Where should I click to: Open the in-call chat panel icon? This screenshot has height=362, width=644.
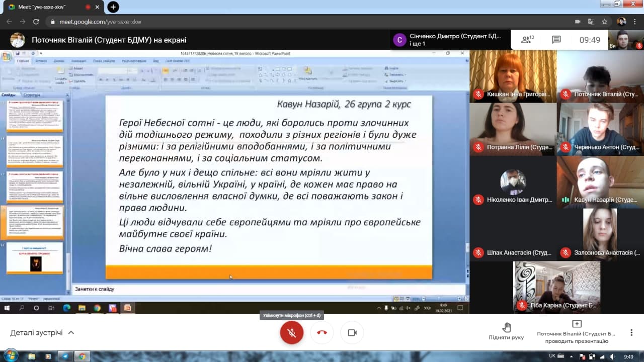point(556,40)
